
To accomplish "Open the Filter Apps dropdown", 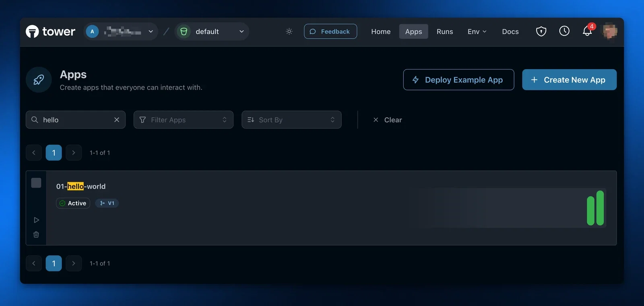I will 184,120.
